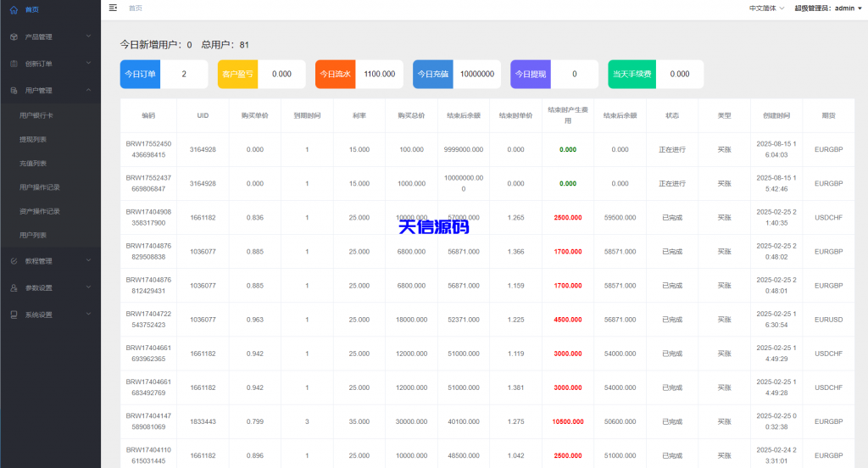Toggle the sidebar collapse hamburger icon

113,8
